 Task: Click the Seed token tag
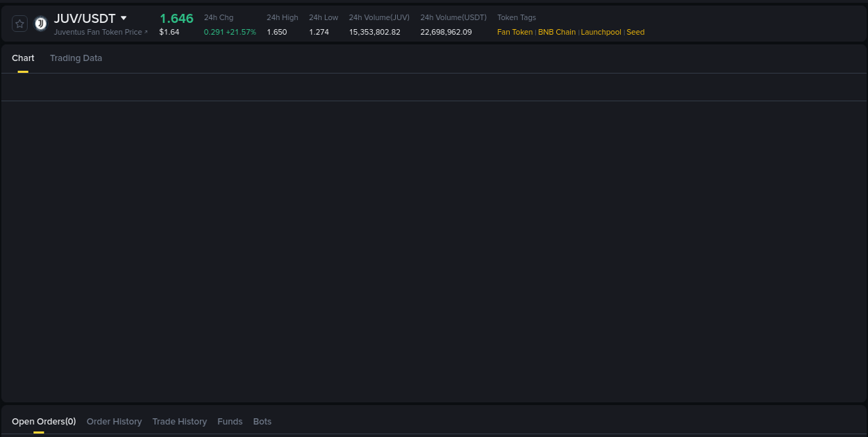635,32
